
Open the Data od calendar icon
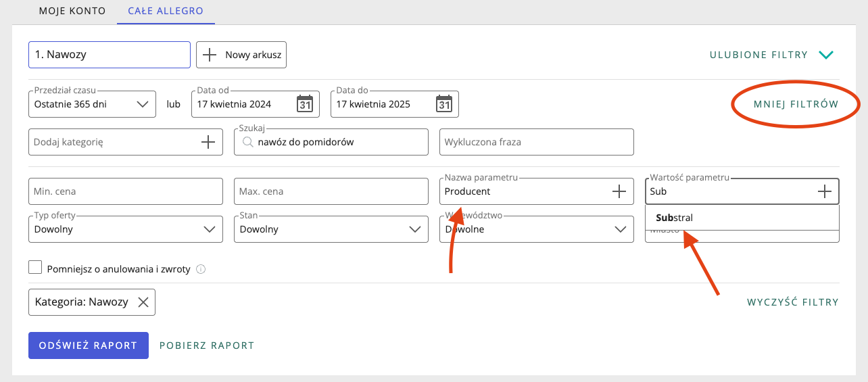[x=305, y=104]
